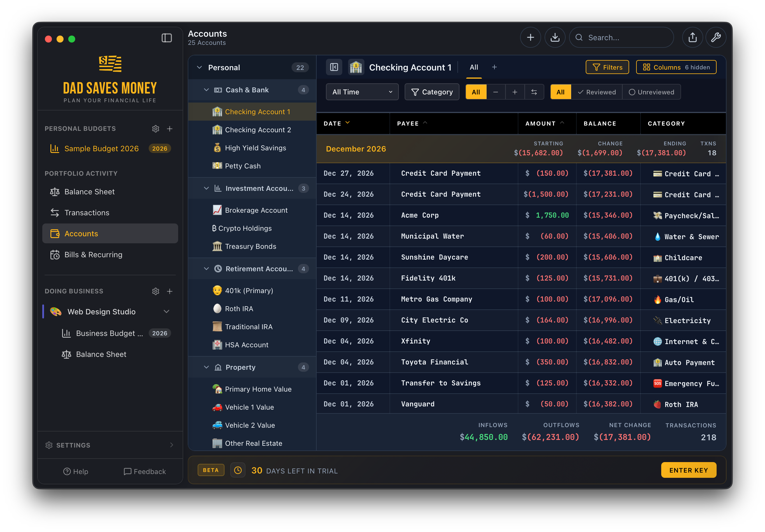Click inside the Search field
Image resolution: width=765 pixels, height=532 pixels.
pyautogui.click(x=622, y=37)
